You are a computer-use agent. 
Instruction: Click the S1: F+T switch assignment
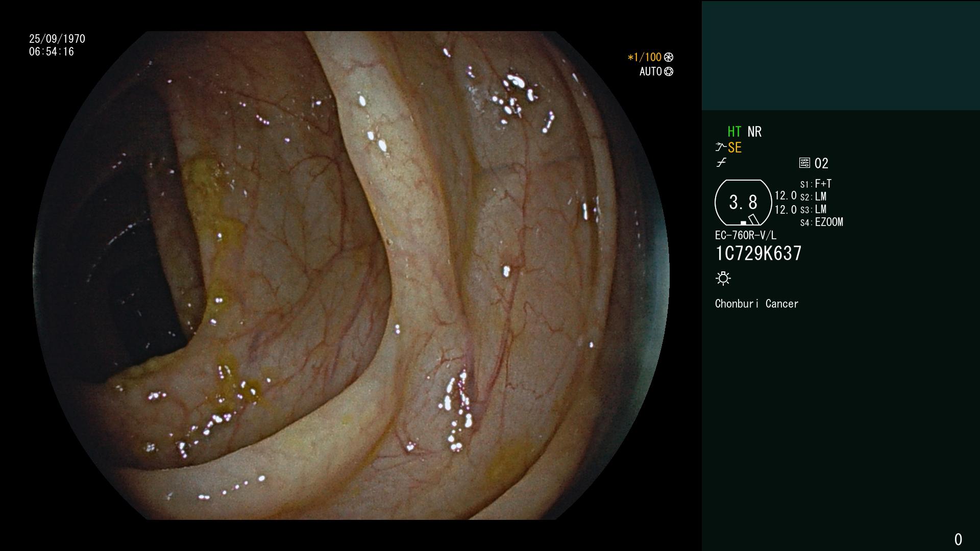pyautogui.click(x=816, y=184)
